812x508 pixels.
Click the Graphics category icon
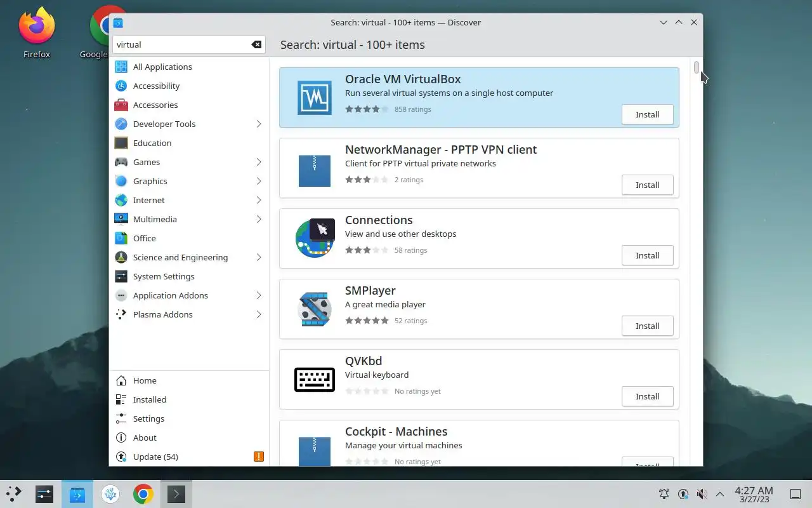click(121, 181)
